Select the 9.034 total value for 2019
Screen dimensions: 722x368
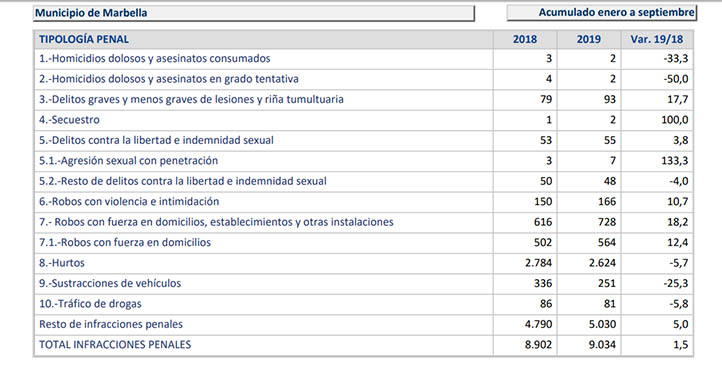pos(602,345)
